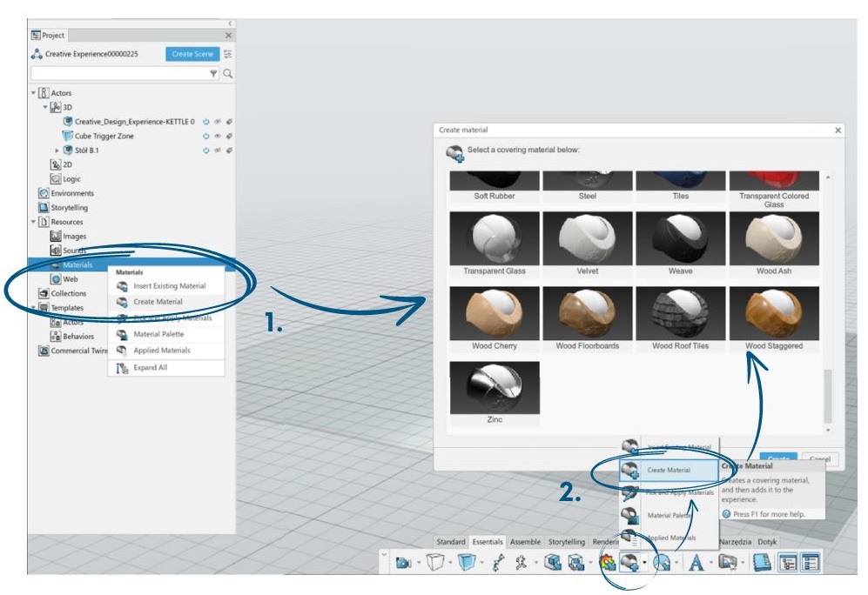This screenshot has height=595, width=868.
Task: Click the blue notebook icon in toolbar
Action: click(763, 563)
